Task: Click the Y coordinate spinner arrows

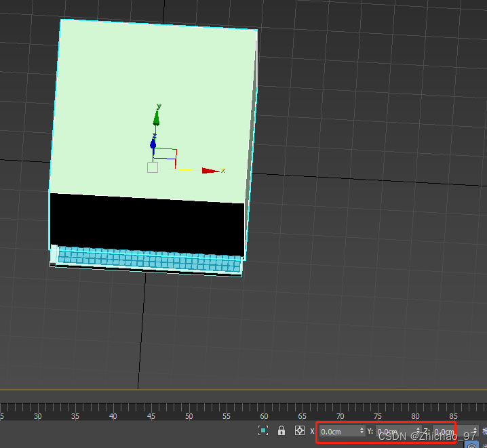Action: tap(418, 431)
